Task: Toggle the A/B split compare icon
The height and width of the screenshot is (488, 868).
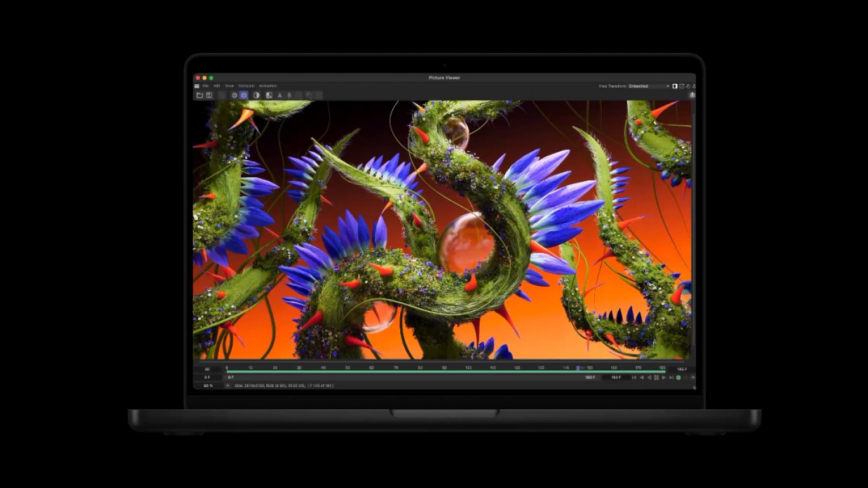Action: [x=269, y=95]
